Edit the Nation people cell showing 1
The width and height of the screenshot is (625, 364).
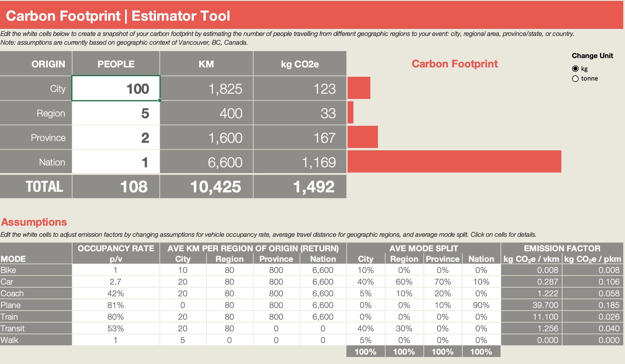tap(116, 162)
